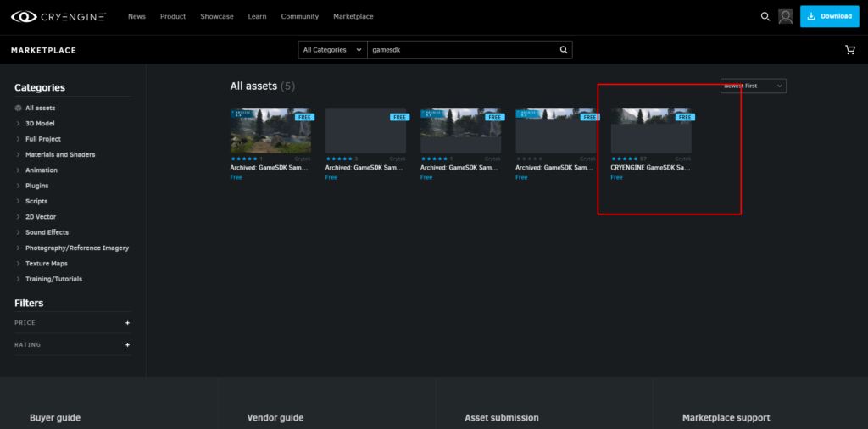Select the Training/Tutorials category
This screenshot has width=868, height=429.
[53, 278]
